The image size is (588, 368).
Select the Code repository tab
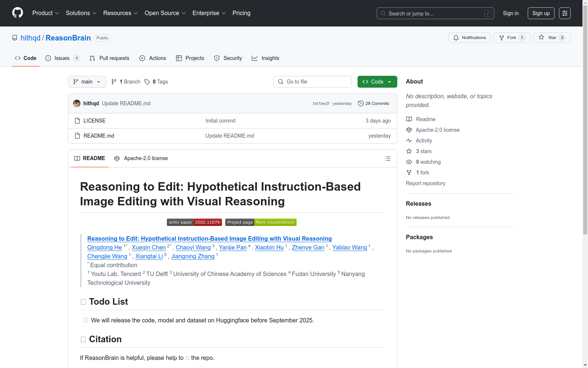26,58
